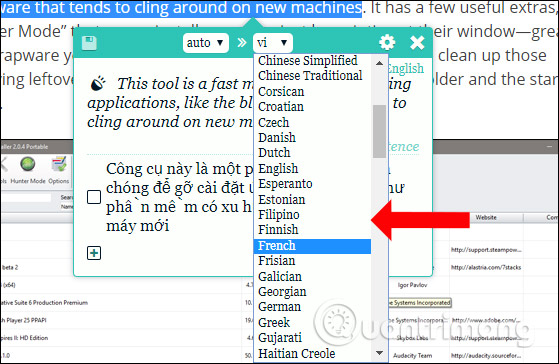Click Hunter Mode icon in uninstaller toolbar
Image resolution: width=559 pixels, height=364 pixels.
tap(28, 170)
